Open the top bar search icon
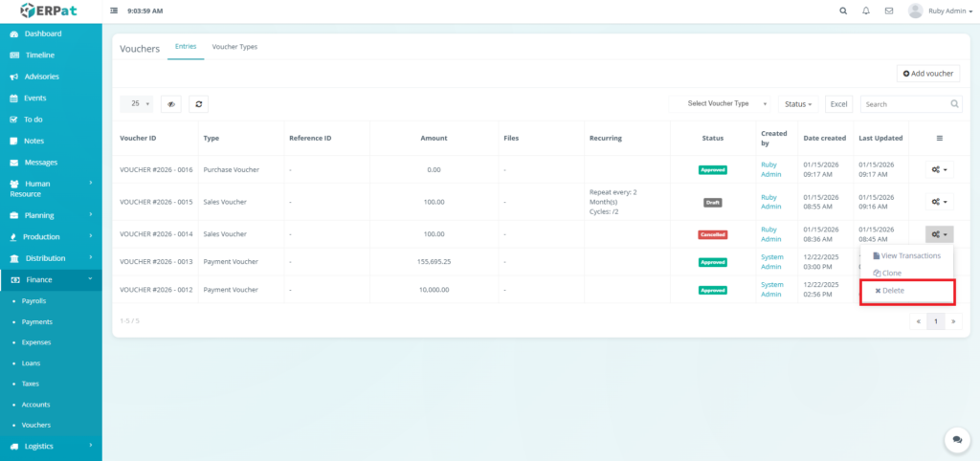 pos(843,11)
